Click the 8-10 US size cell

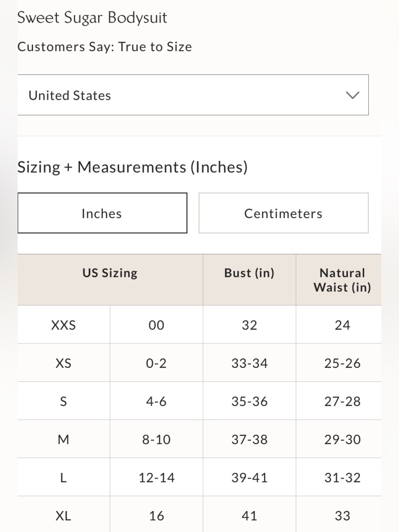pos(156,439)
